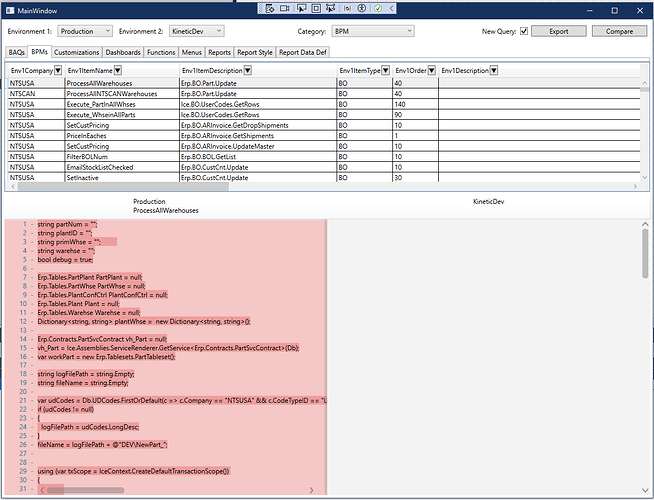Open the filter on the Env1ItemType column
This screenshot has height=500, width=654.
click(385, 70)
